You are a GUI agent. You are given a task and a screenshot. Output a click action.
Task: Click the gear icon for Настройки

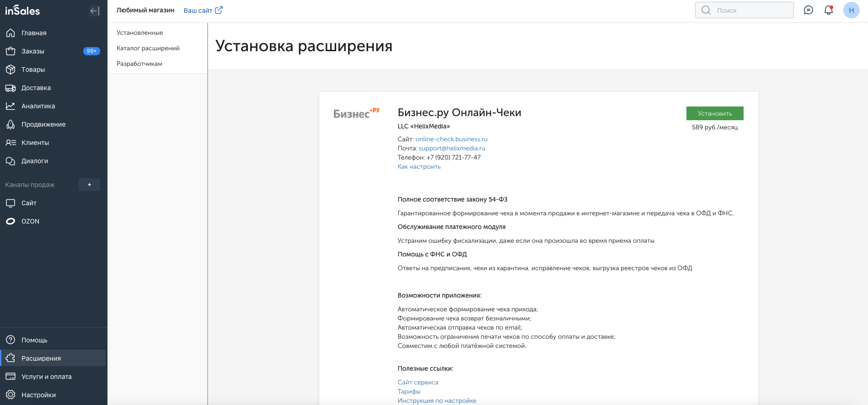[x=11, y=395]
